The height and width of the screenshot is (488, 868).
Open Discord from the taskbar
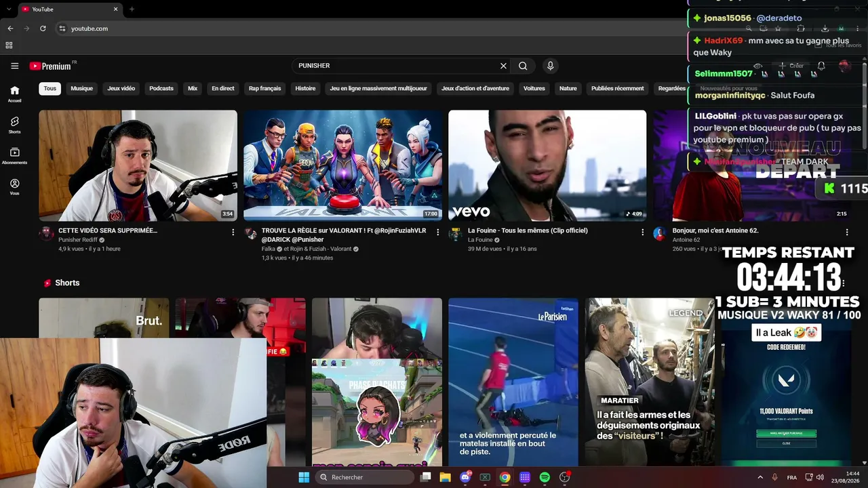click(465, 477)
